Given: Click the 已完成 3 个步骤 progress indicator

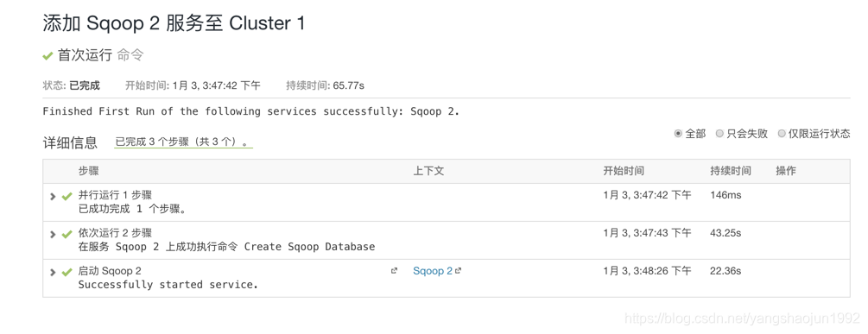Looking at the screenshot, I should coord(183,142).
